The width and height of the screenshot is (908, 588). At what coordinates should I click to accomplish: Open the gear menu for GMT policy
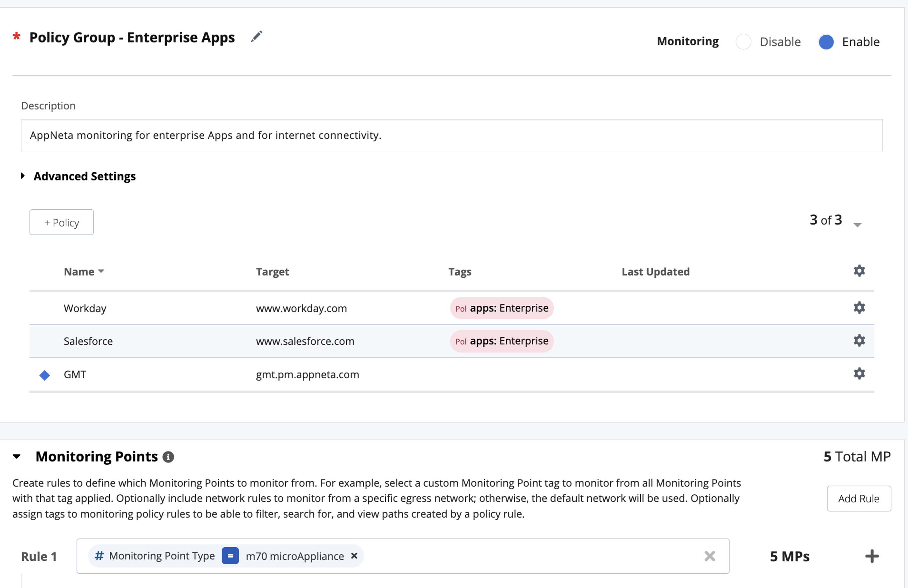(x=859, y=373)
